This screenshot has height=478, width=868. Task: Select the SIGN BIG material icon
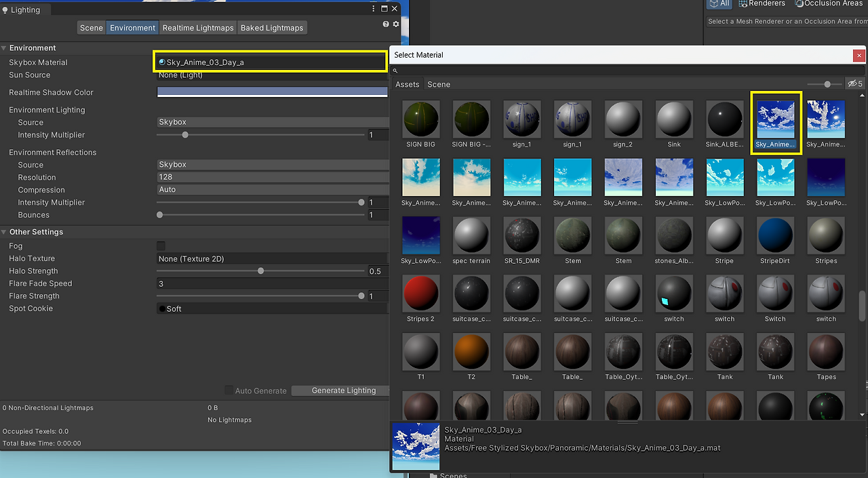420,119
